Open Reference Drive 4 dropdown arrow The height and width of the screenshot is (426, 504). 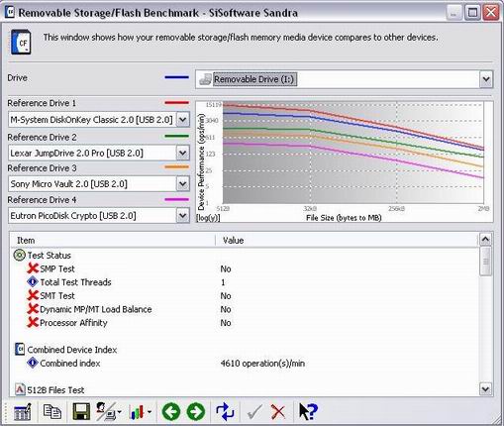(x=183, y=215)
